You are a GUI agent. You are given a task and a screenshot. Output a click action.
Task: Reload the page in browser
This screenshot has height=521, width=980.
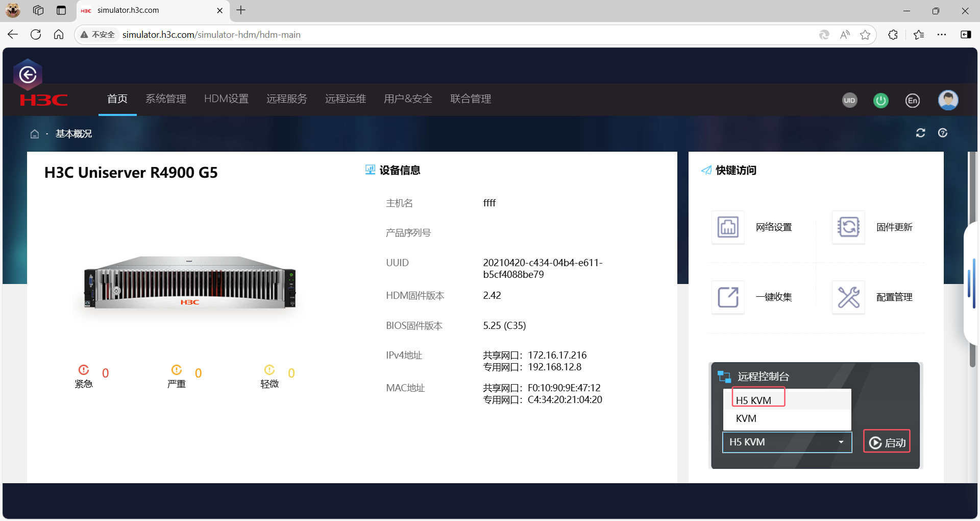pos(36,35)
